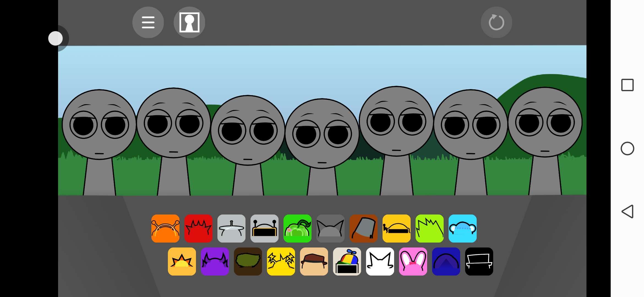Choose the tan brown fedora hat icon

pos(314,262)
